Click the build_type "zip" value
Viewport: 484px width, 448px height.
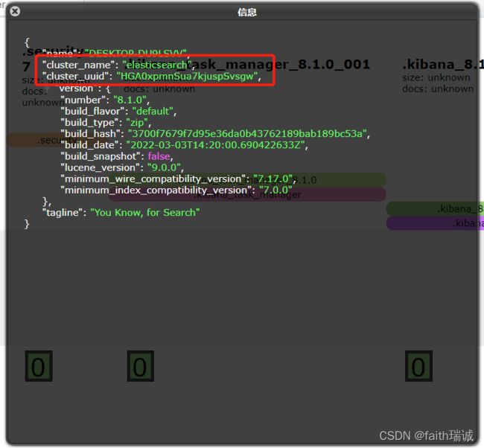coord(137,123)
